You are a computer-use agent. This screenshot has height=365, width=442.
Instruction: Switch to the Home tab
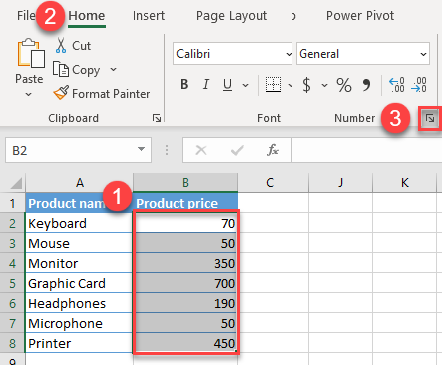(87, 16)
